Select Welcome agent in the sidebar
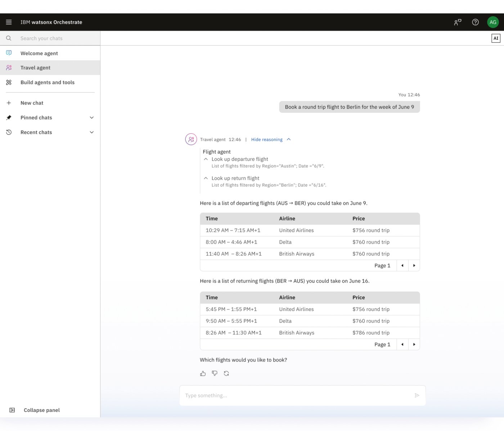Image resolution: width=504 pixels, height=431 pixels. click(x=39, y=53)
